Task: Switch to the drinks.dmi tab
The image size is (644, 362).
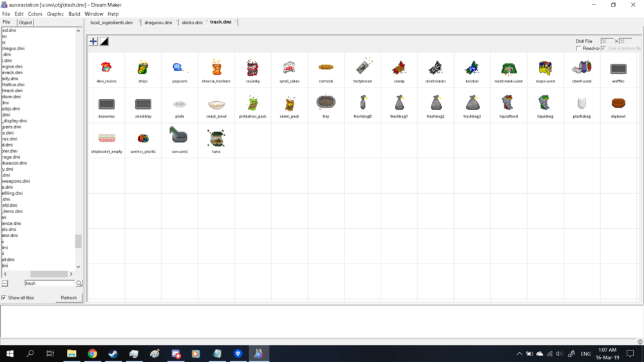Action: pyautogui.click(x=192, y=23)
